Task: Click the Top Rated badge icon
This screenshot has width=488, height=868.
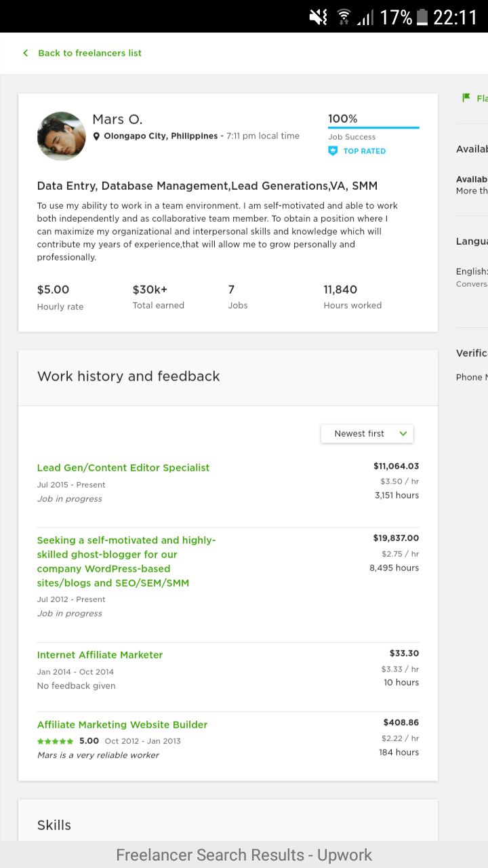Action: pyautogui.click(x=333, y=151)
